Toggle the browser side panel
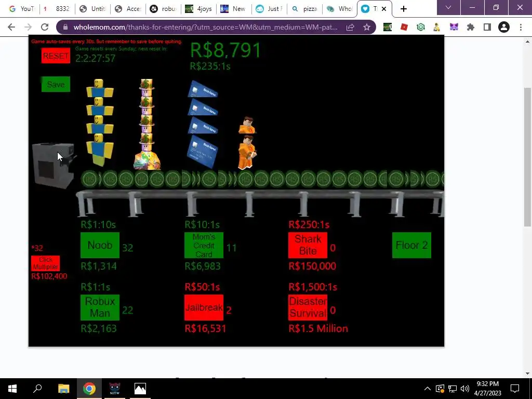This screenshot has width=532, height=399. click(487, 27)
